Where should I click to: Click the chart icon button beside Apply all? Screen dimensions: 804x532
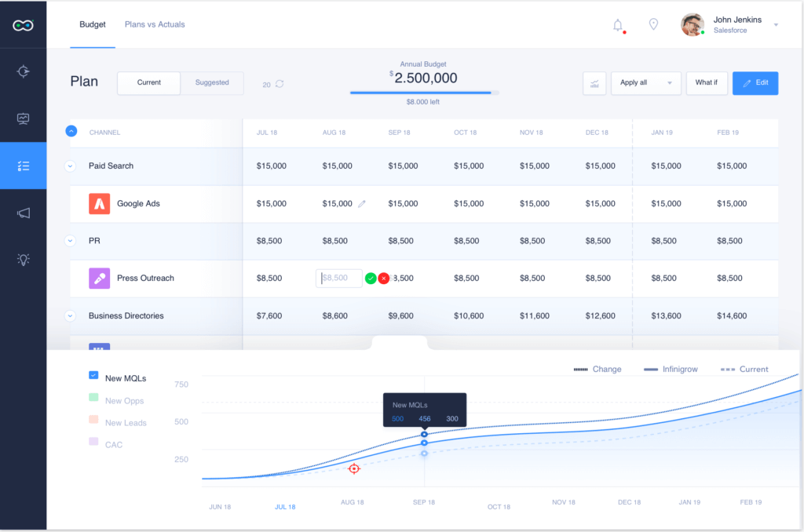[x=594, y=83]
